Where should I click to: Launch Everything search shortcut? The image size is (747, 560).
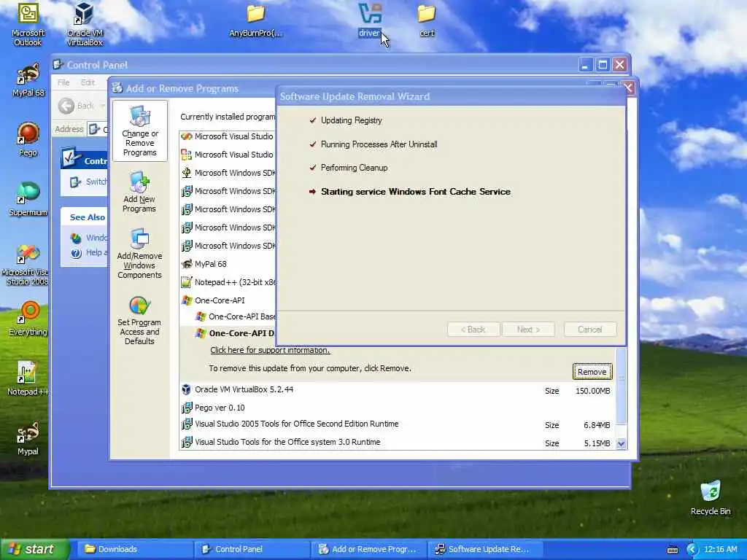tap(28, 318)
